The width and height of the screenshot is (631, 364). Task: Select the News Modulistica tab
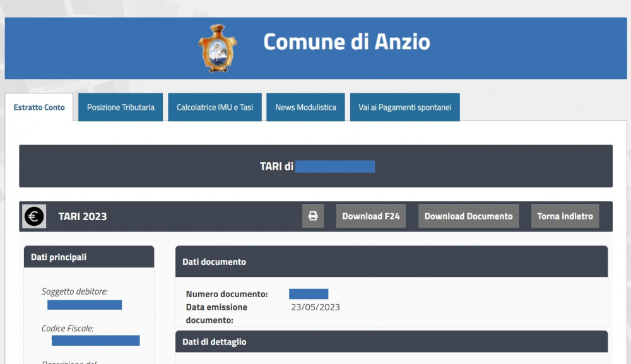[x=306, y=107]
